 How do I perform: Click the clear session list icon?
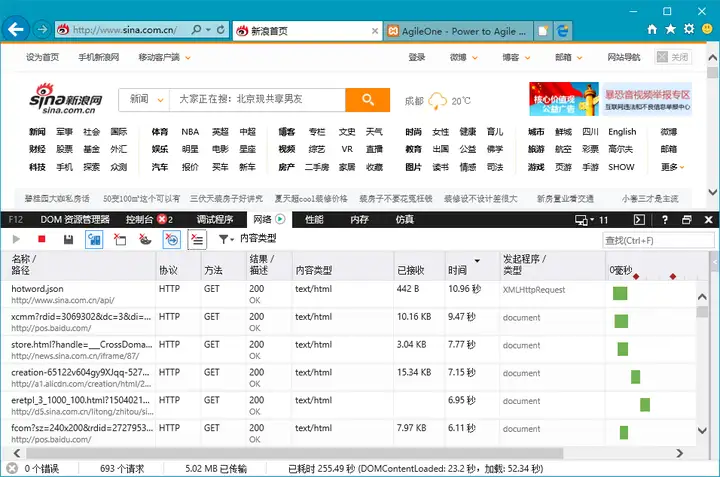point(197,239)
